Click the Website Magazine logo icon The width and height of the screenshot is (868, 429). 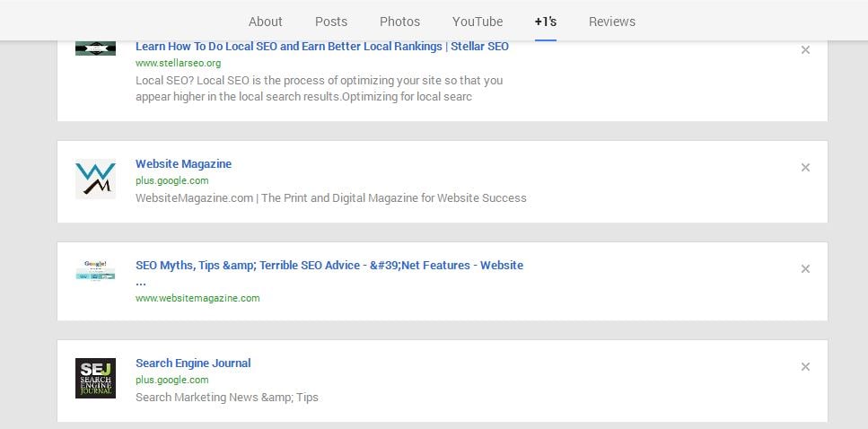pyautogui.click(x=95, y=179)
